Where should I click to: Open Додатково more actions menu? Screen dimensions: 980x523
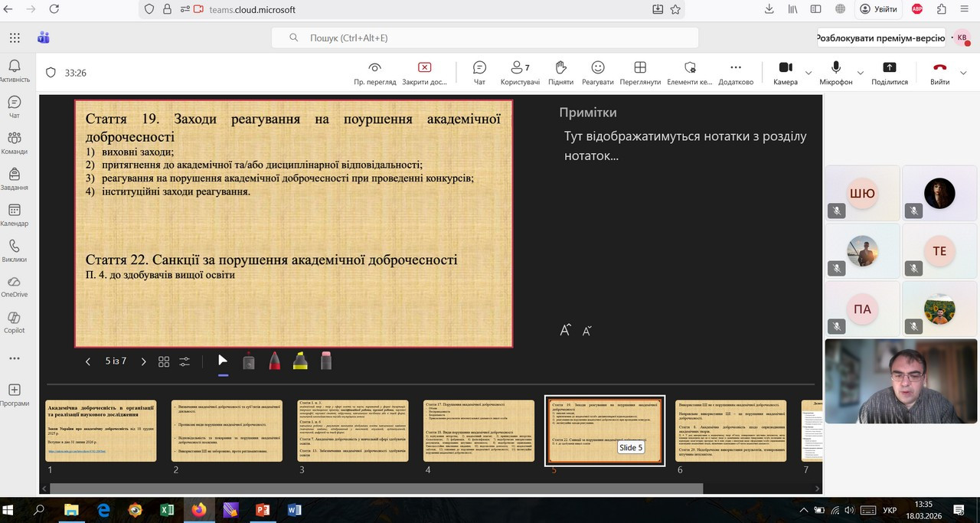tap(735, 72)
